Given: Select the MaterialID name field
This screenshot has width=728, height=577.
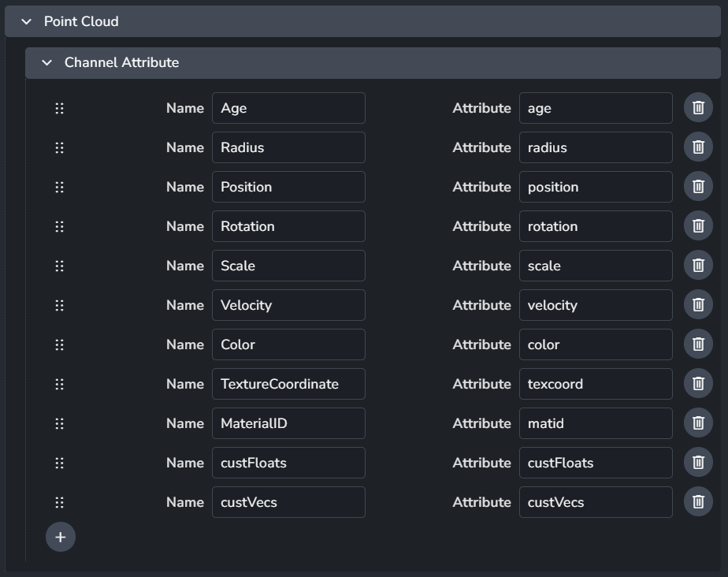Looking at the screenshot, I should pyautogui.click(x=288, y=423).
